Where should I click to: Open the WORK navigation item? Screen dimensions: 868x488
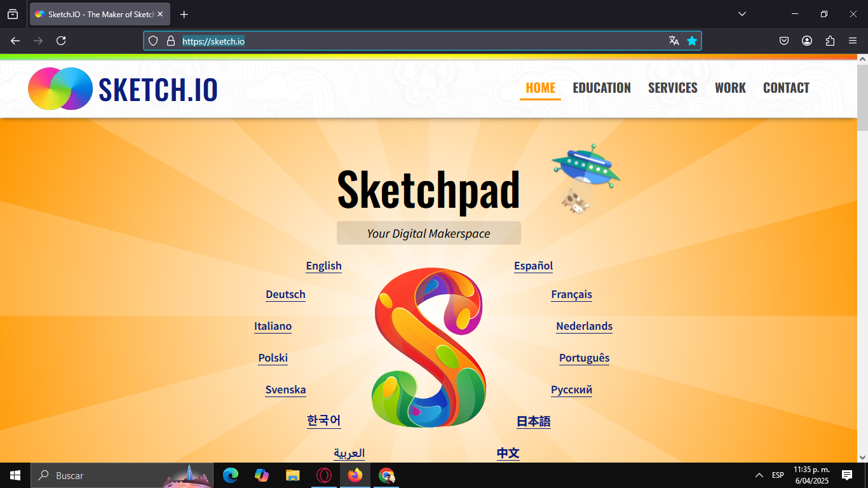click(x=730, y=88)
